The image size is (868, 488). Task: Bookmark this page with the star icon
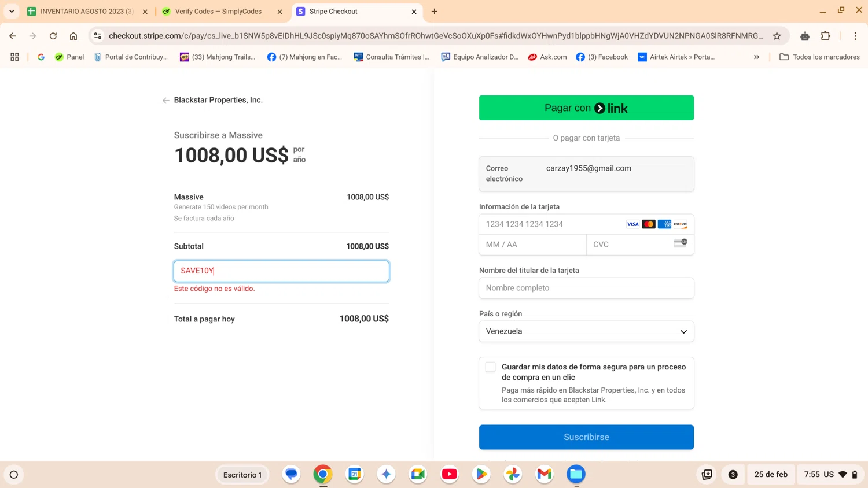[x=777, y=36]
